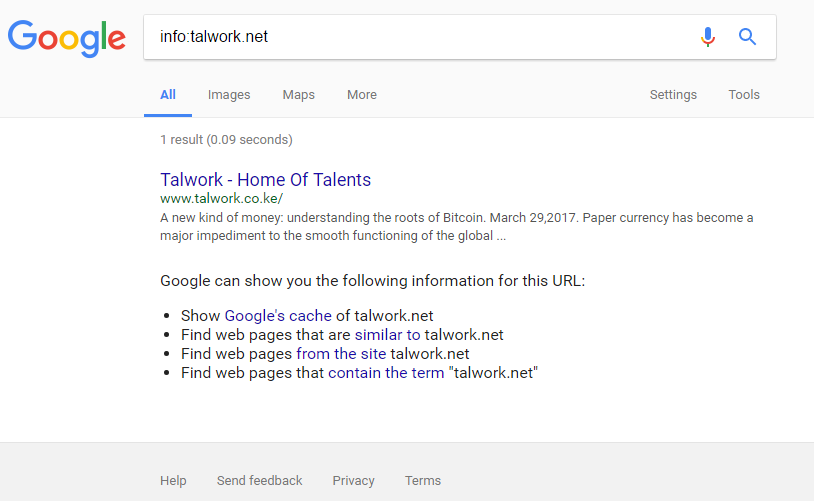814x503 pixels.
Task: Click the blue magnifying glass search icon
Action: [x=747, y=37]
